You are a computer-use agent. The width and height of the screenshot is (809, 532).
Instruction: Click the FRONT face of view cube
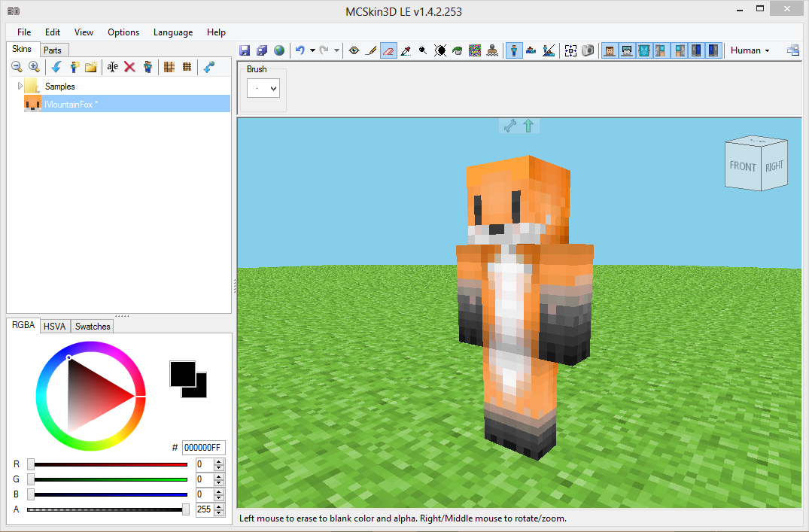pos(743,165)
